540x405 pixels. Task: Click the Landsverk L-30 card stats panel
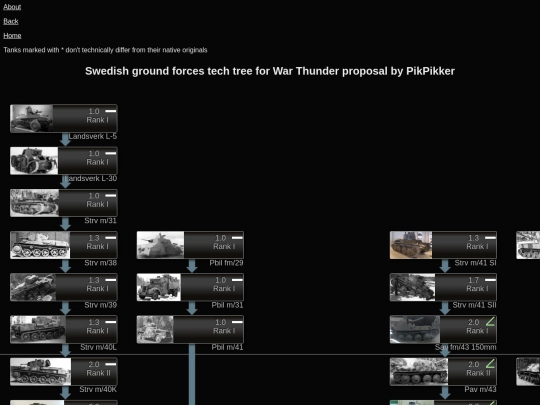coord(87,161)
